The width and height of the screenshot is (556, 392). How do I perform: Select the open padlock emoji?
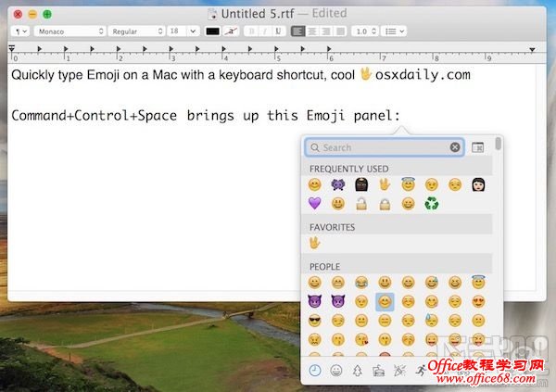click(361, 204)
